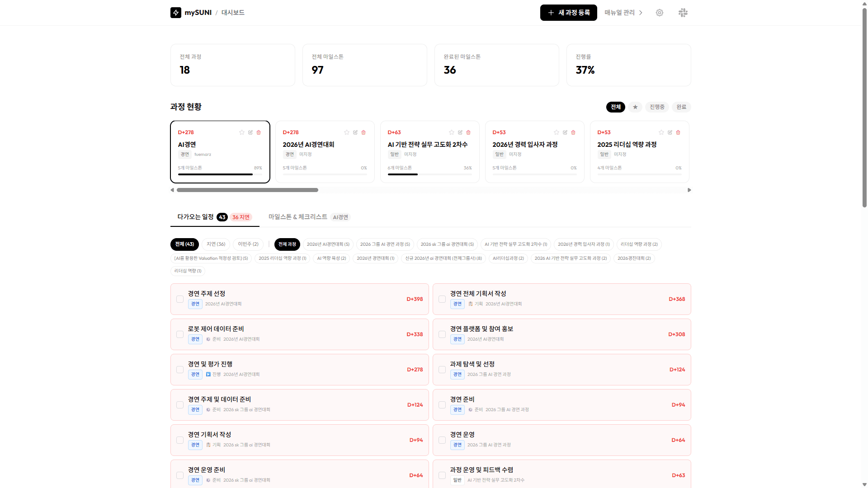The width and height of the screenshot is (868, 488).
Task: Select the 전체 과정 filter chip
Action: point(287,244)
